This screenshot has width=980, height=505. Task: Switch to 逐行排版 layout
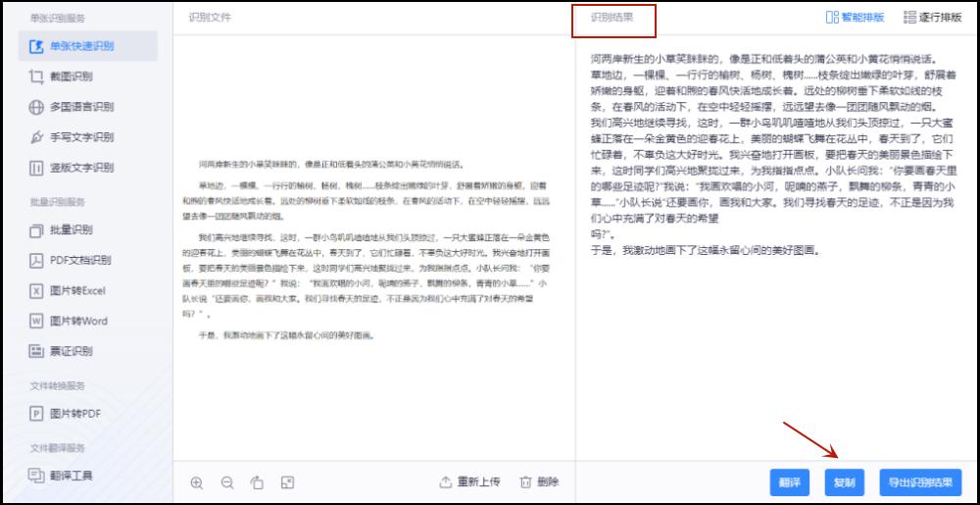click(933, 18)
